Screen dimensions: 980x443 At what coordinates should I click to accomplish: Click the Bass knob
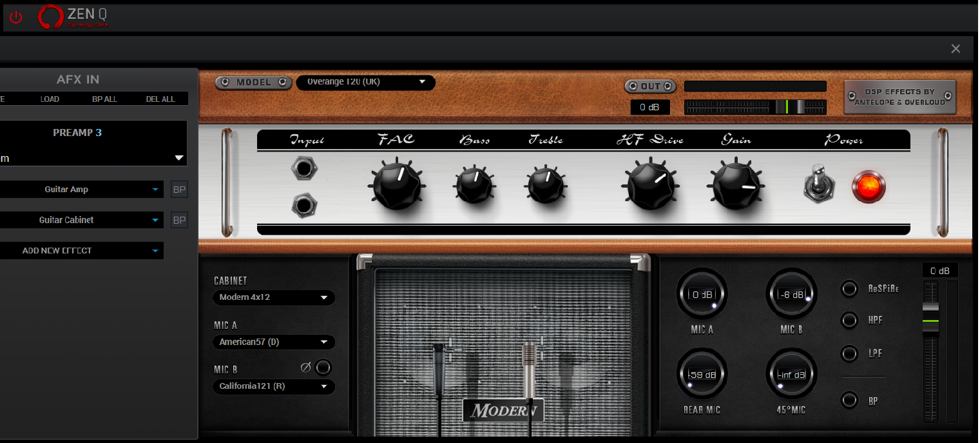[475, 185]
